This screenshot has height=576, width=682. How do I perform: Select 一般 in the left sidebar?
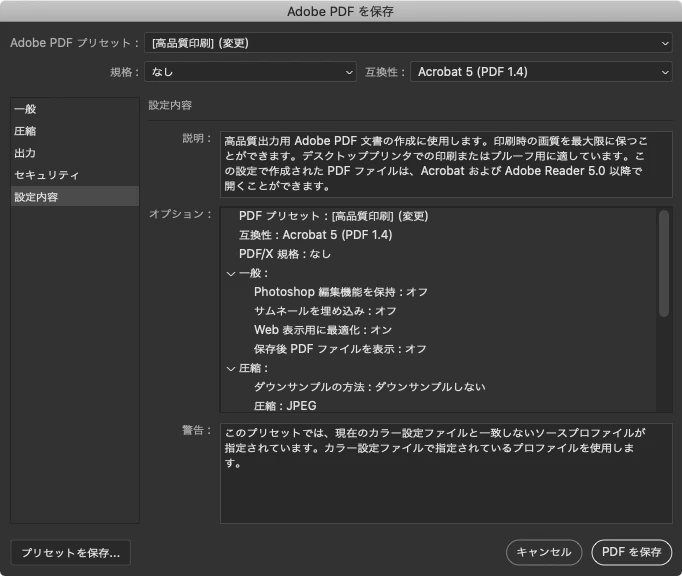tap(74, 109)
